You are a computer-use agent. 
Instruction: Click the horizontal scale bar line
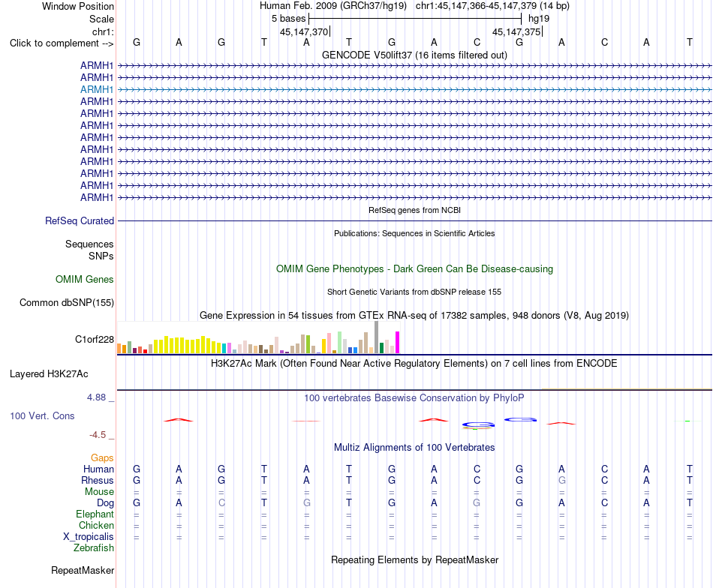click(x=415, y=19)
